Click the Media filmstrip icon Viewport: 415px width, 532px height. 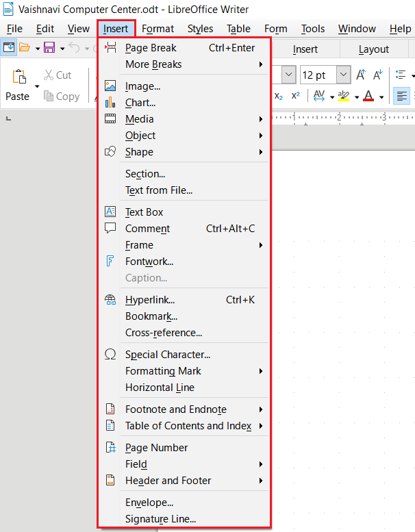pos(110,118)
